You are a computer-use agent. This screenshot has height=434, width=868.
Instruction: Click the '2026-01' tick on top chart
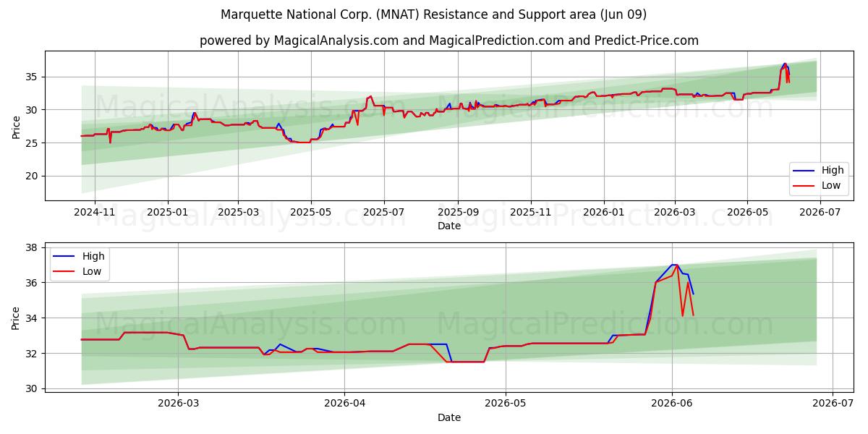pos(603,213)
